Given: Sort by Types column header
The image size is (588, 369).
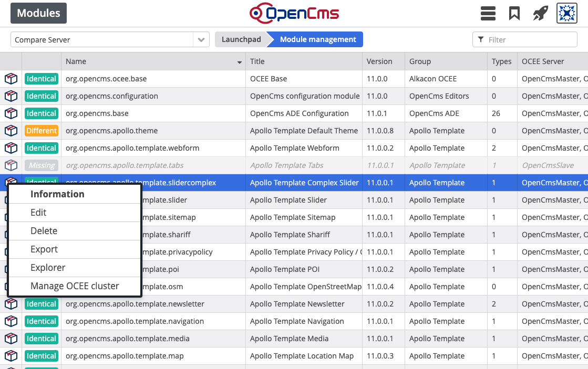Looking at the screenshot, I should (x=502, y=61).
